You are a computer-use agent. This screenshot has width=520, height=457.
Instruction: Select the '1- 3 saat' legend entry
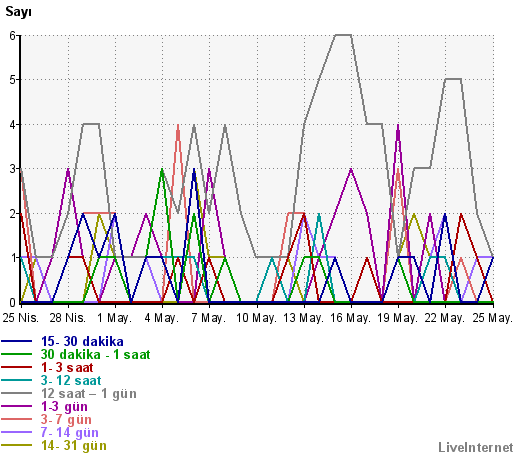67,367
